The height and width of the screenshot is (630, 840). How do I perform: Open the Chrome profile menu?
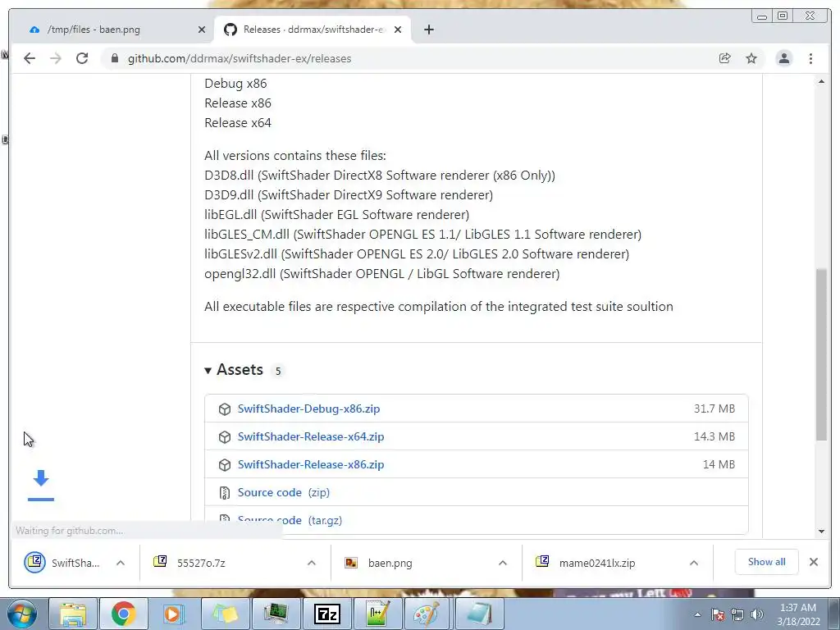coord(783,58)
